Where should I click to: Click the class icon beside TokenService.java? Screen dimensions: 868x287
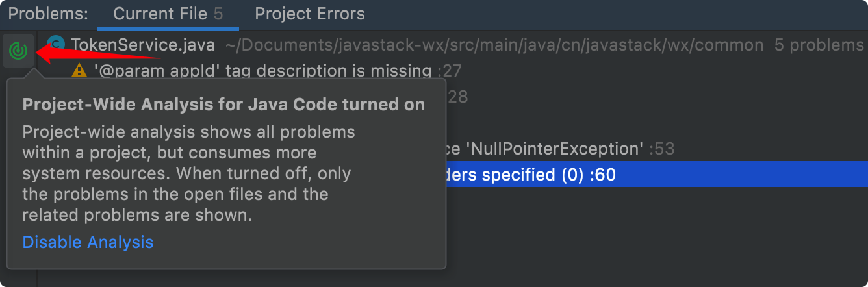57,45
